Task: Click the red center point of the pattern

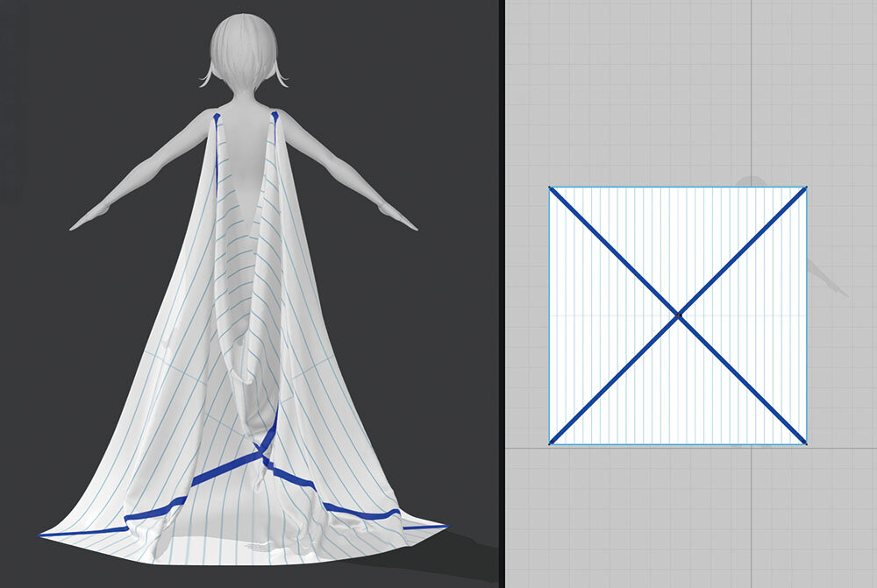Action: pyautogui.click(x=678, y=315)
